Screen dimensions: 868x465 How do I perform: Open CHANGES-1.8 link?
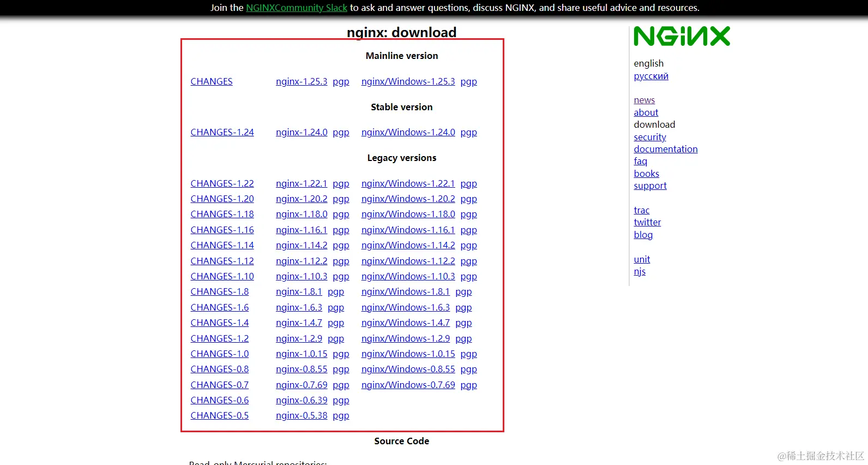pos(219,291)
